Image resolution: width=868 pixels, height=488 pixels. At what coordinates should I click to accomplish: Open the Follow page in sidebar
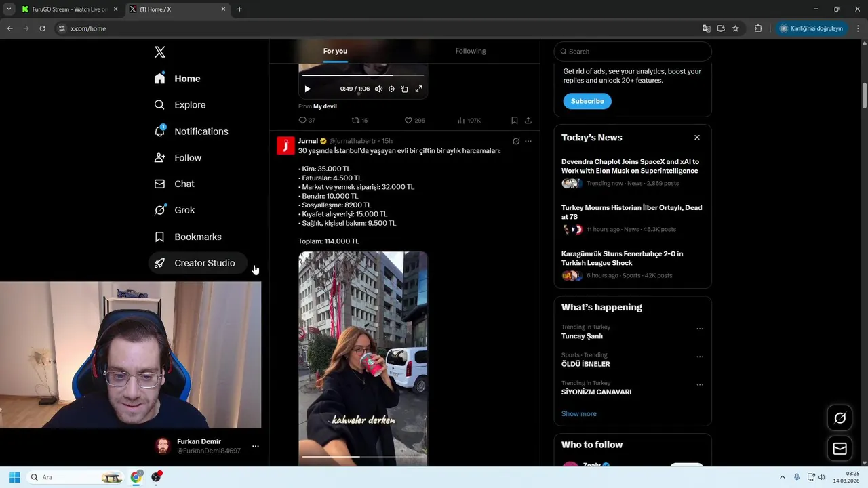tap(178, 158)
